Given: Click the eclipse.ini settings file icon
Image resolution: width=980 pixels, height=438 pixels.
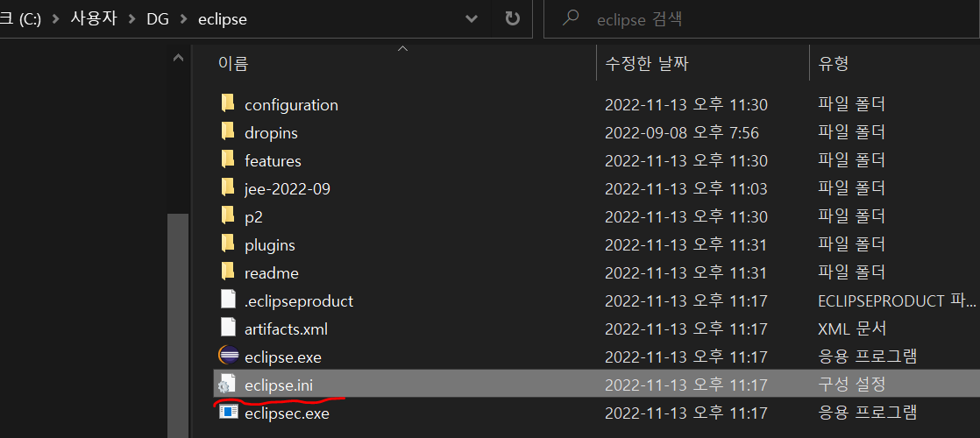Looking at the screenshot, I should coord(227,385).
